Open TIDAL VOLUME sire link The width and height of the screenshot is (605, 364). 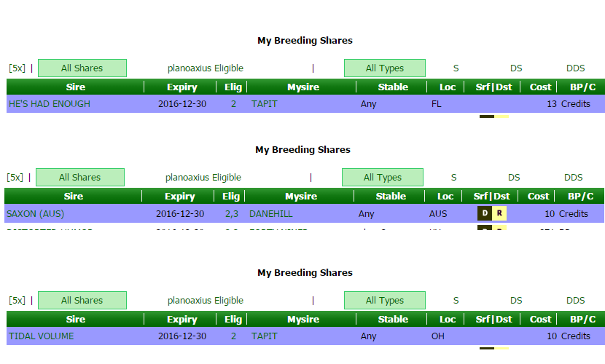[41, 336]
